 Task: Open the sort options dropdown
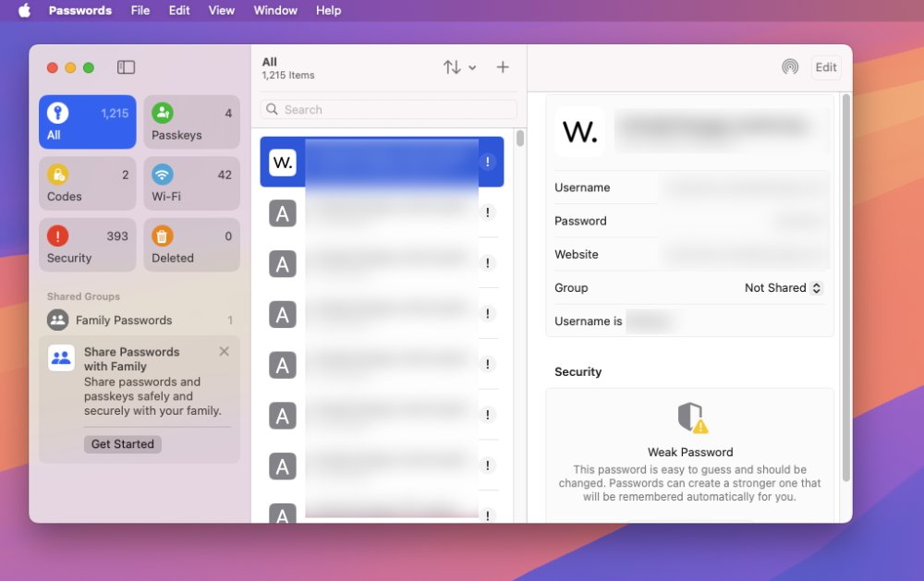459,67
